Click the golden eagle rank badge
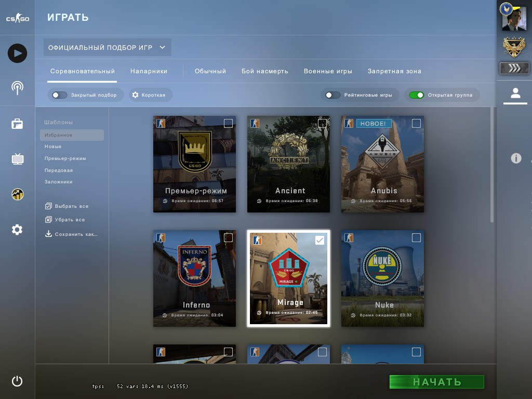 (x=514, y=47)
